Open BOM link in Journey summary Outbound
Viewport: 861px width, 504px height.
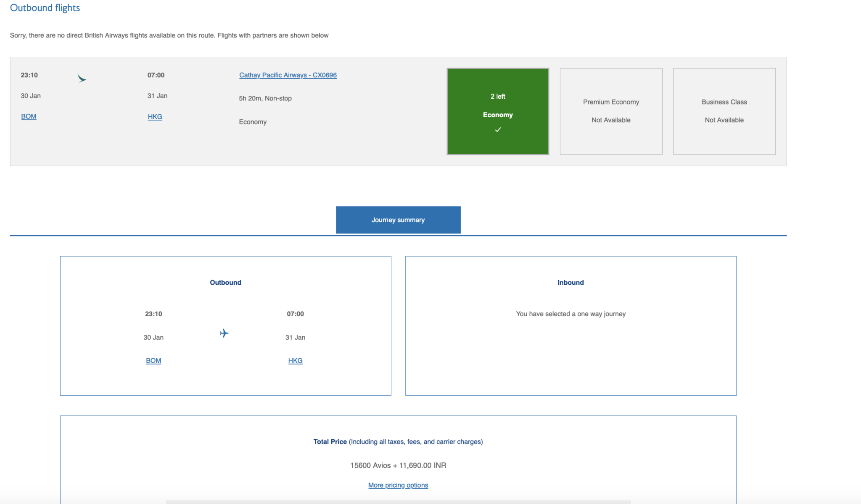coord(153,361)
